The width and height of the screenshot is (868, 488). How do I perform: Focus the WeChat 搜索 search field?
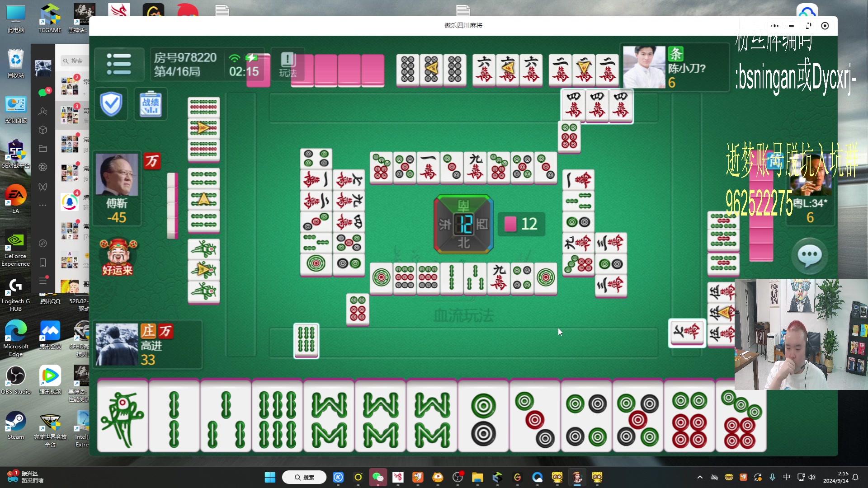[x=75, y=61]
